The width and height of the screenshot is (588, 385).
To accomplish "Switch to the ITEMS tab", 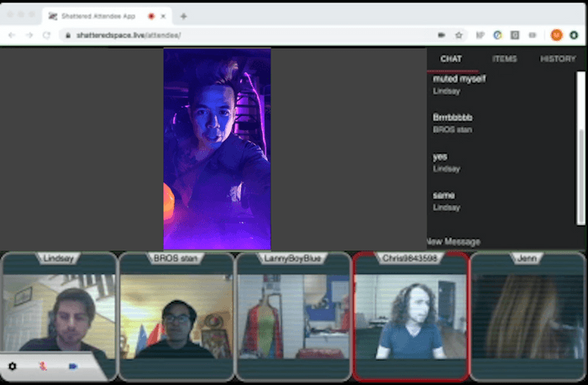I will (x=504, y=59).
